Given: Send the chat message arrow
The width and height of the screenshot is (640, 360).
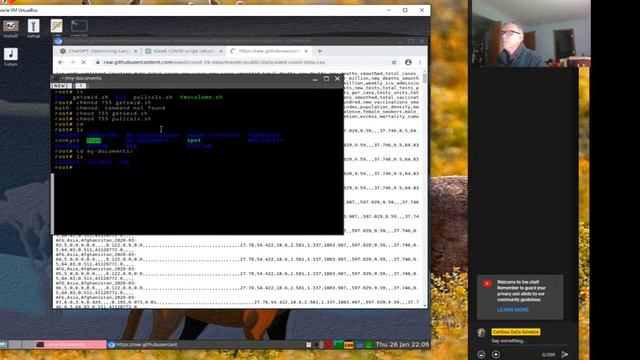Looking at the screenshot, I should (565, 354).
